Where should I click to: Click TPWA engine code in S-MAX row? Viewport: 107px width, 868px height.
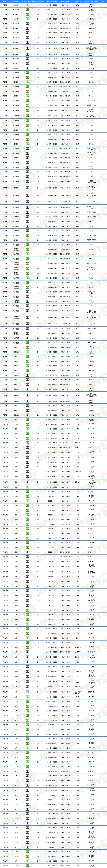[92, 362]
